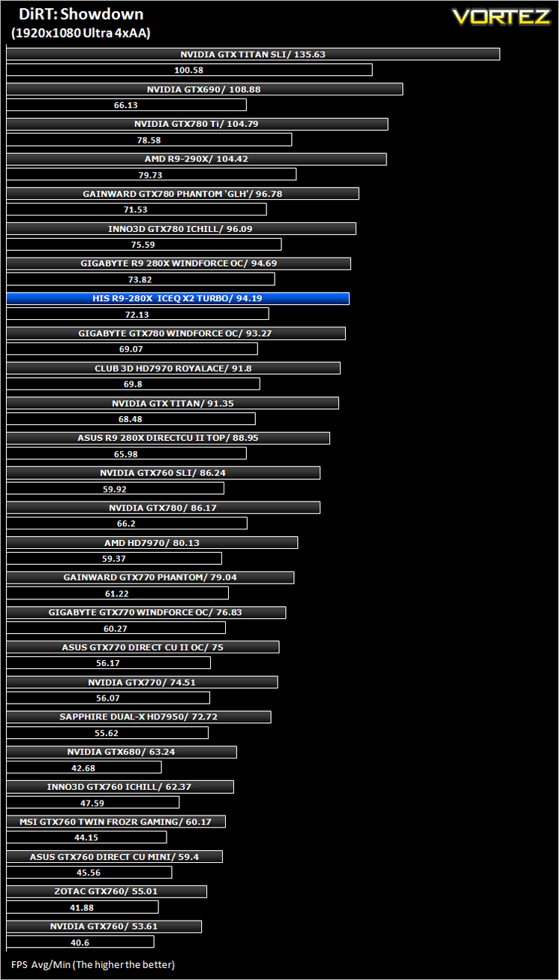
Task: Select the 68.48 minimum FPS value
Action: [x=131, y=419]
